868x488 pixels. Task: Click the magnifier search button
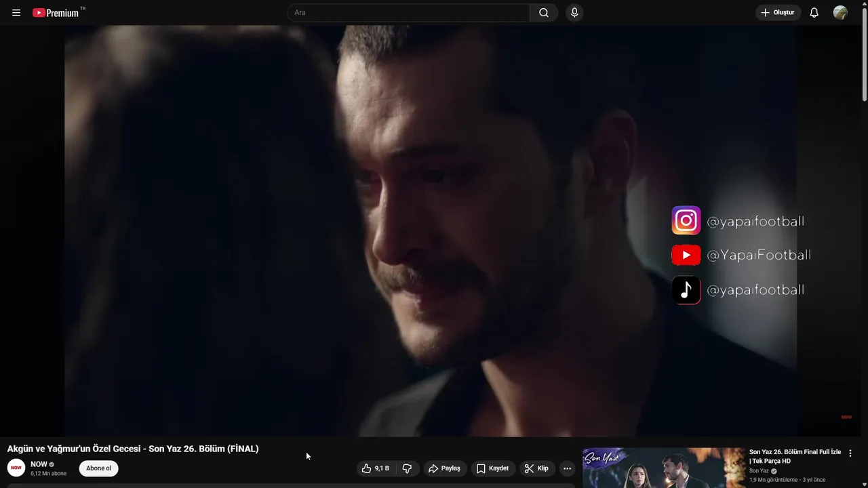[x=544, y=13]
